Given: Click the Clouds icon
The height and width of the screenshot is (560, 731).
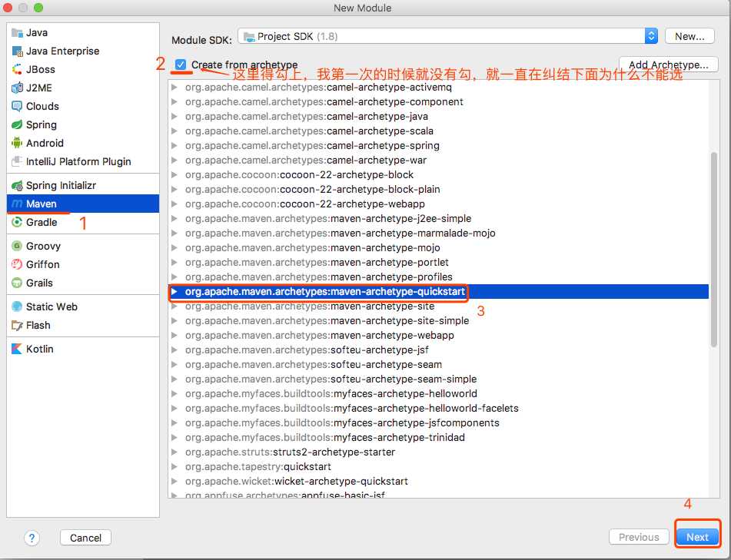Looking at the screenshot, I should tap(17, 106).
